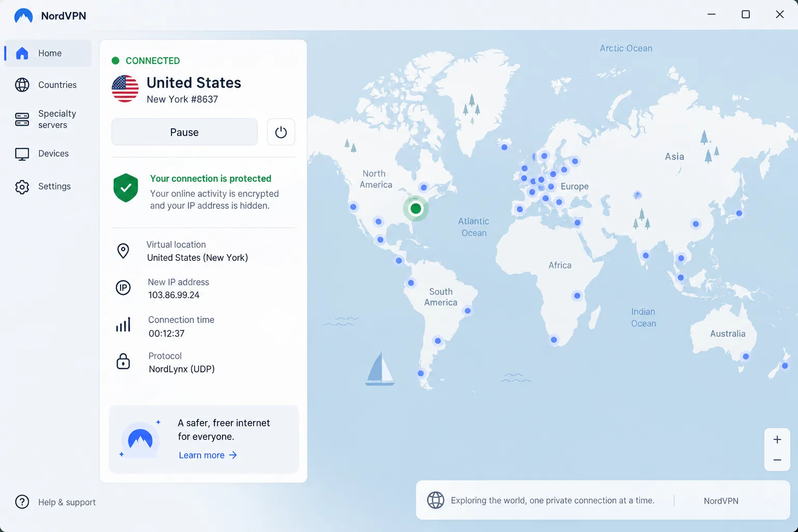The height and width of the screenshot is (532, 798).
Task: Click the NordVPN label in bottom banner
Action: 721,501
